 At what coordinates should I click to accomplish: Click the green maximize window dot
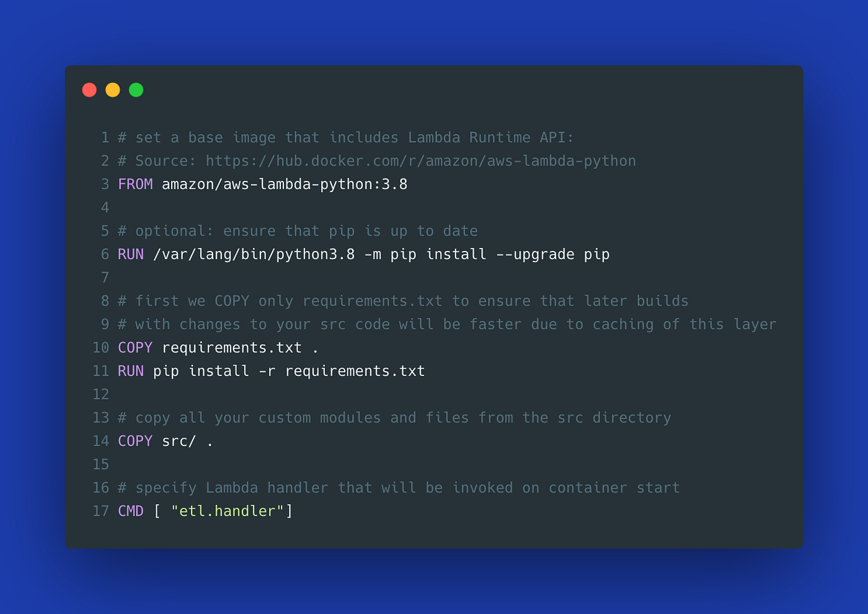click(x=136, y=90)
